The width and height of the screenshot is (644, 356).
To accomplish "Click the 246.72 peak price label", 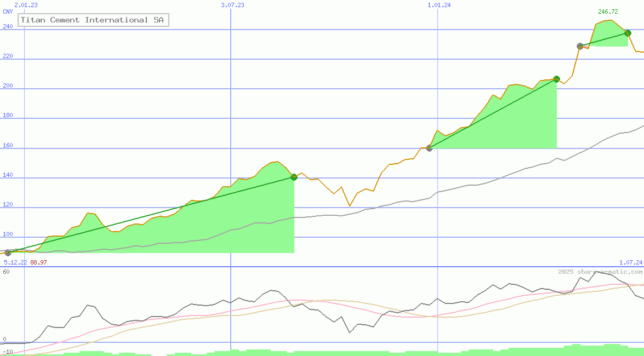I will click(x=608, y=12).
